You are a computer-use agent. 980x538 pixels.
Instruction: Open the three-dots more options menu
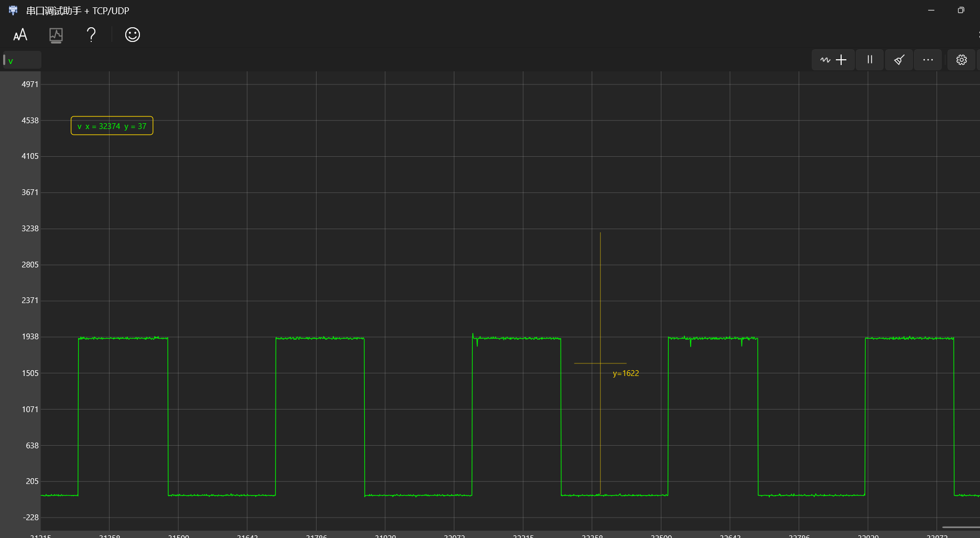point(928,60)
